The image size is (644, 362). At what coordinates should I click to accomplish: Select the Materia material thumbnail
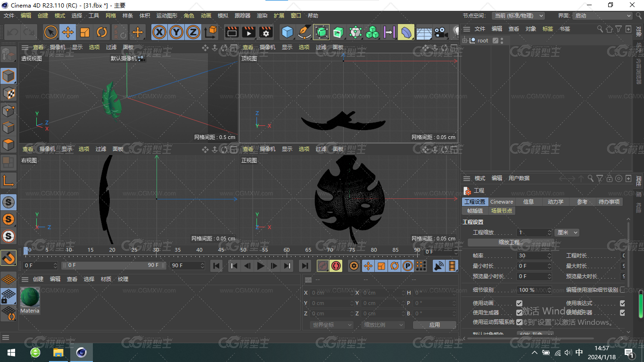tap(30, 300)
